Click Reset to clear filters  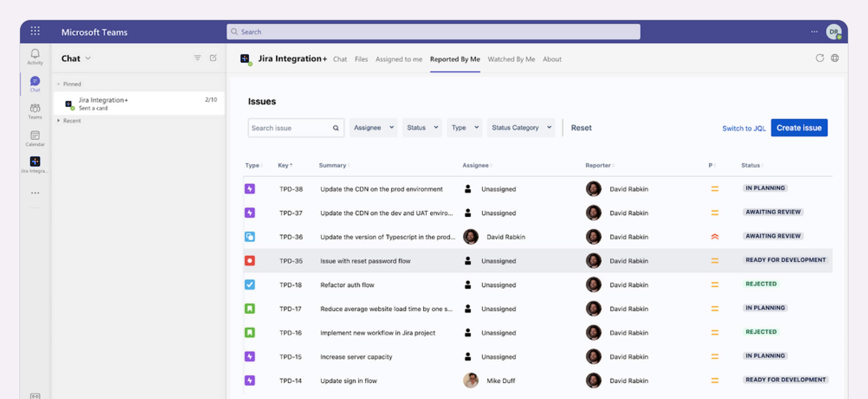(581, 128)
